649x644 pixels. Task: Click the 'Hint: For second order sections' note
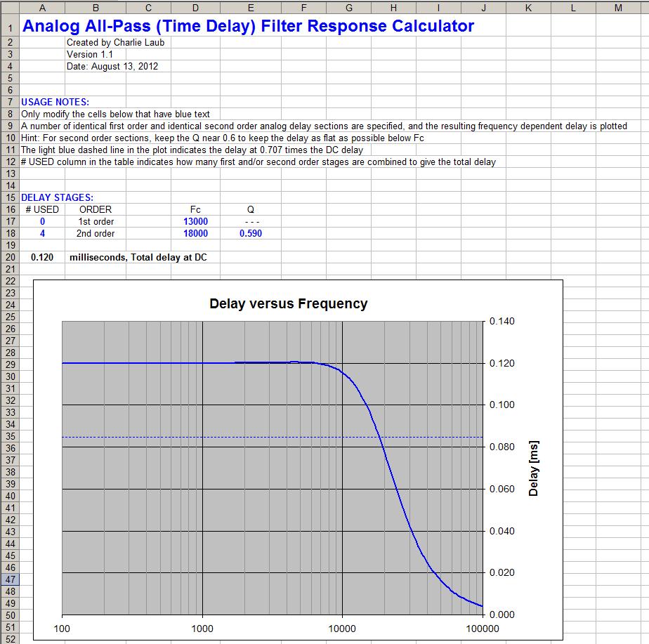point(222,138)
